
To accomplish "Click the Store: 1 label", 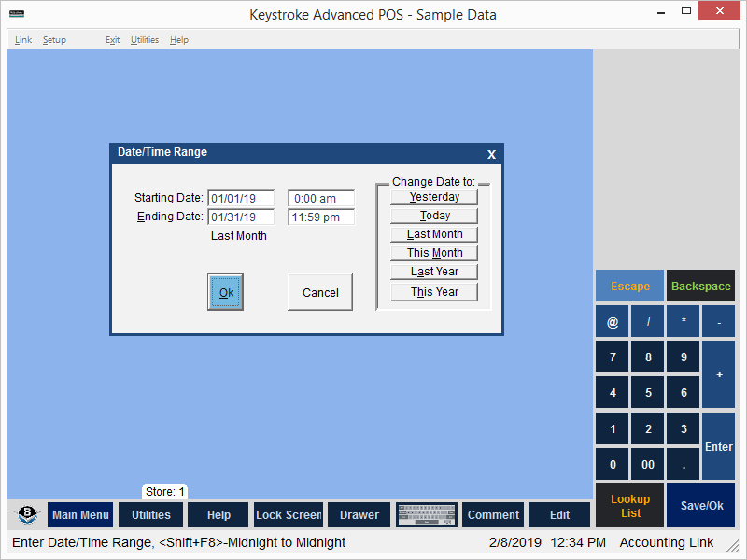I will [x=164, y=492].
